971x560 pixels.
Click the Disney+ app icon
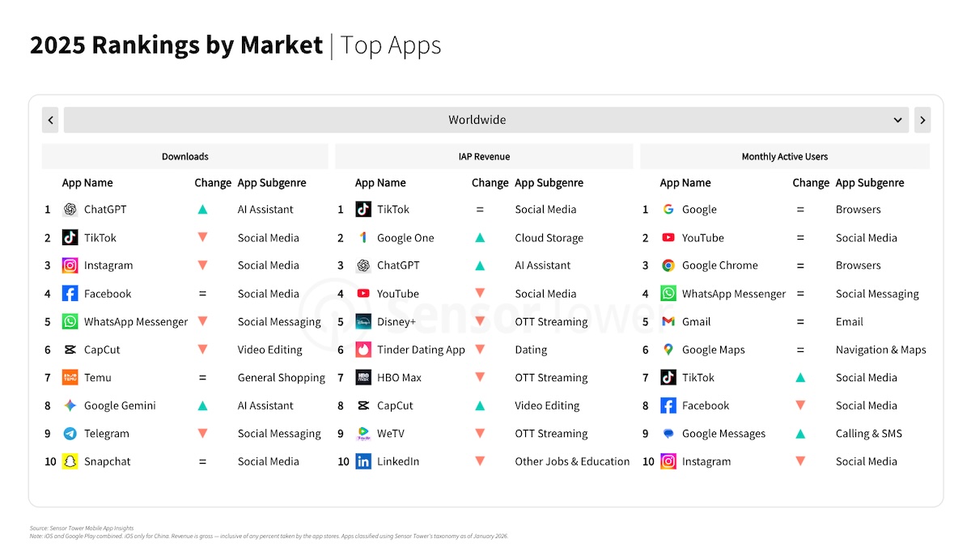[x=363, y=321]
